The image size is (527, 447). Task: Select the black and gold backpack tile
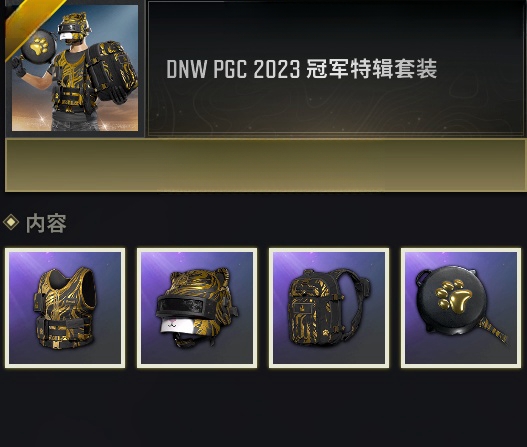coord(329,308)
